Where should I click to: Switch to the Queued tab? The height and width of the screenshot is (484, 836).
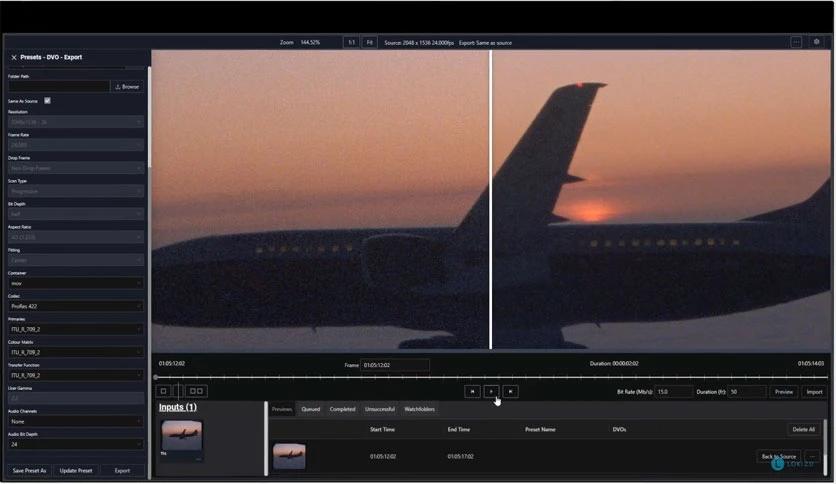311,409
